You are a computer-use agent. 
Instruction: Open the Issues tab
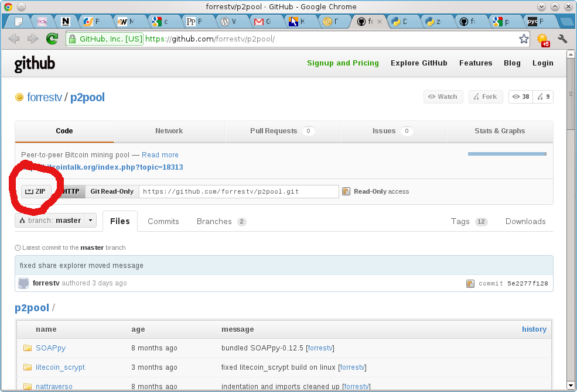tap(392, 131)
